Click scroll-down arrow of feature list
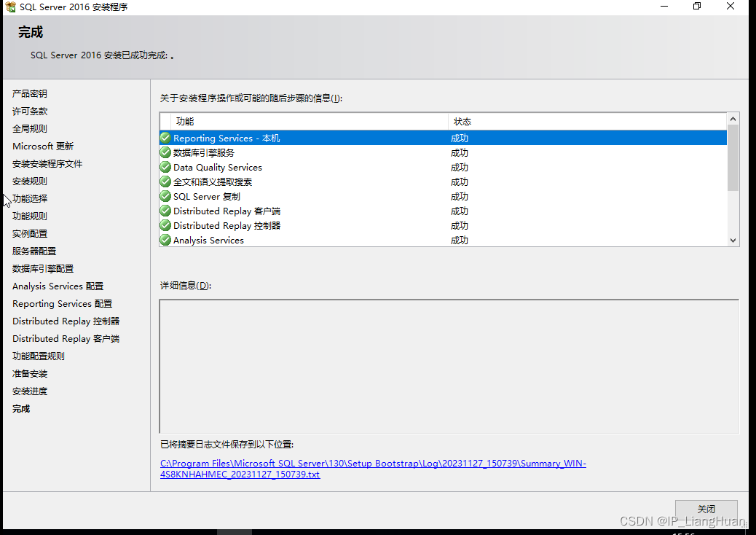The width and height of the screenshot is (756, 535). pyautogui.click(x=733, y=241)
